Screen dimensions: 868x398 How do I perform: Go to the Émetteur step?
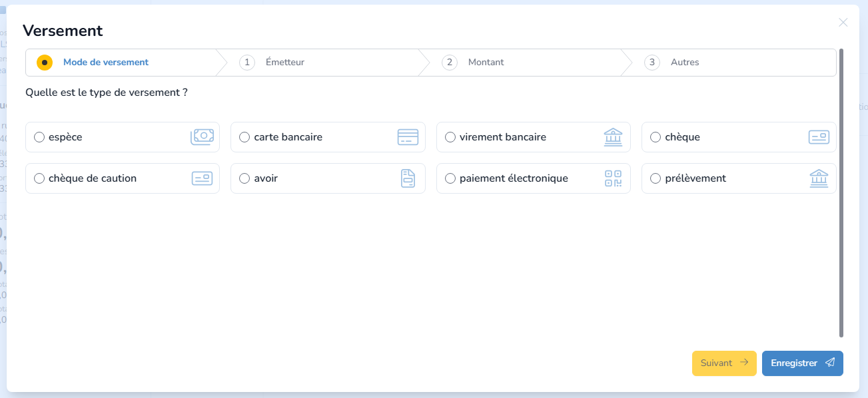pos(284,63)
